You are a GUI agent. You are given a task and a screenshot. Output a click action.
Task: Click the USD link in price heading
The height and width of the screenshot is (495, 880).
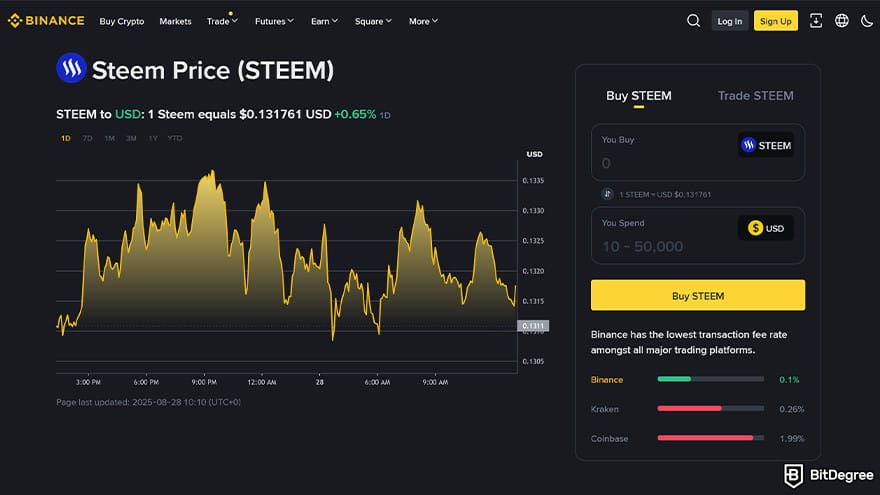[x=127, y=114]
